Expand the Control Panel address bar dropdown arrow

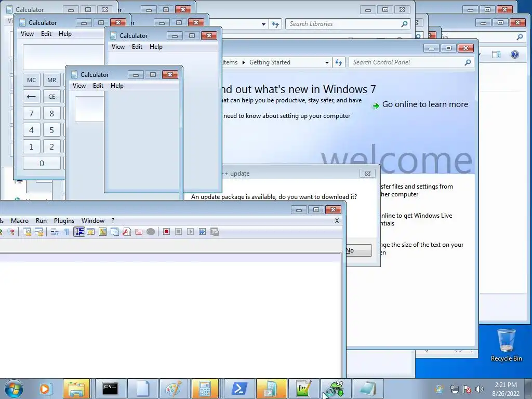point(327,62)
